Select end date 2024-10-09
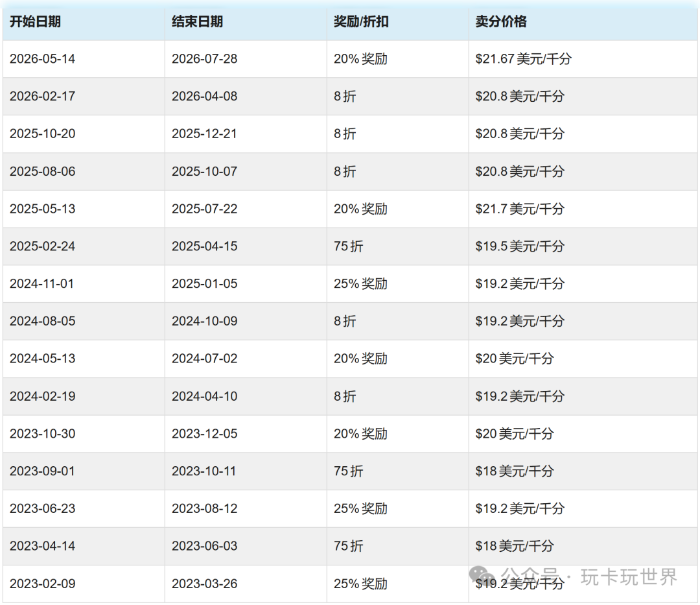The width and height of the screenshot is (700, 605). [204, 322]
